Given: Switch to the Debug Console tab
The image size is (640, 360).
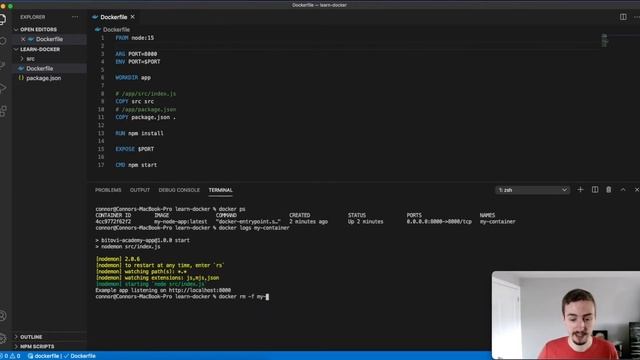Looking at the screenshot, I should (x=179, y=190).
